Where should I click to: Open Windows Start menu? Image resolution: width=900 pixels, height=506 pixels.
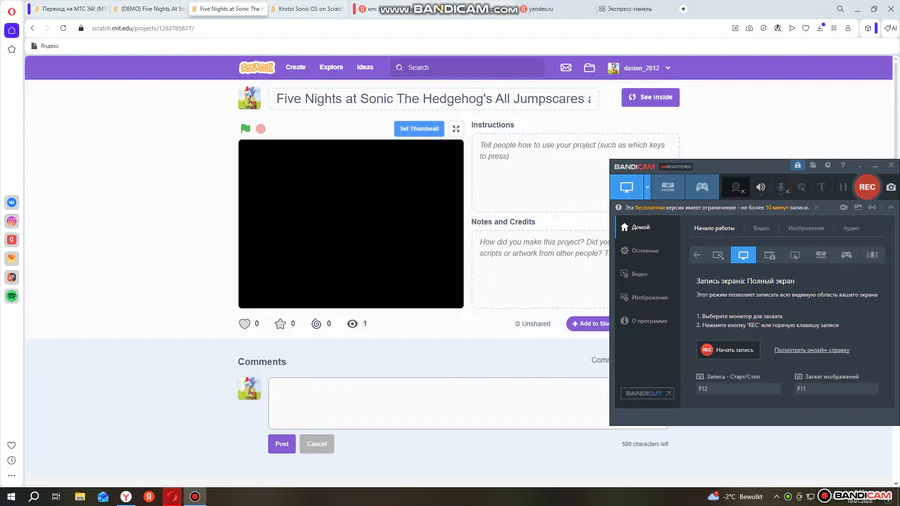point(11,497)
